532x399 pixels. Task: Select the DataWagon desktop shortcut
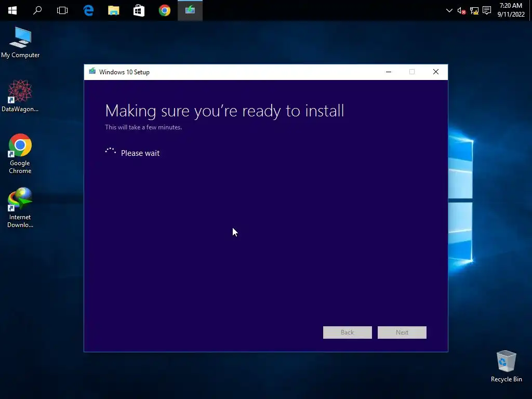click(x=20, y=96)
